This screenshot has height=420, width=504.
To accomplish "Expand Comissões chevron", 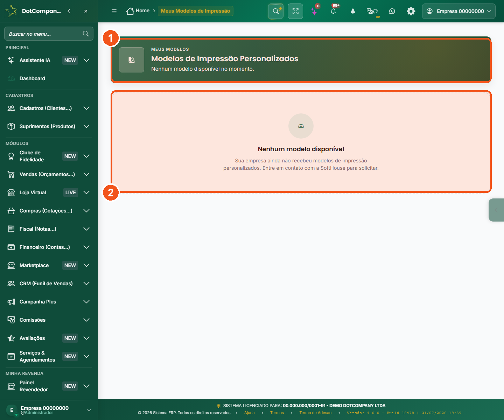I will point(86,320).
